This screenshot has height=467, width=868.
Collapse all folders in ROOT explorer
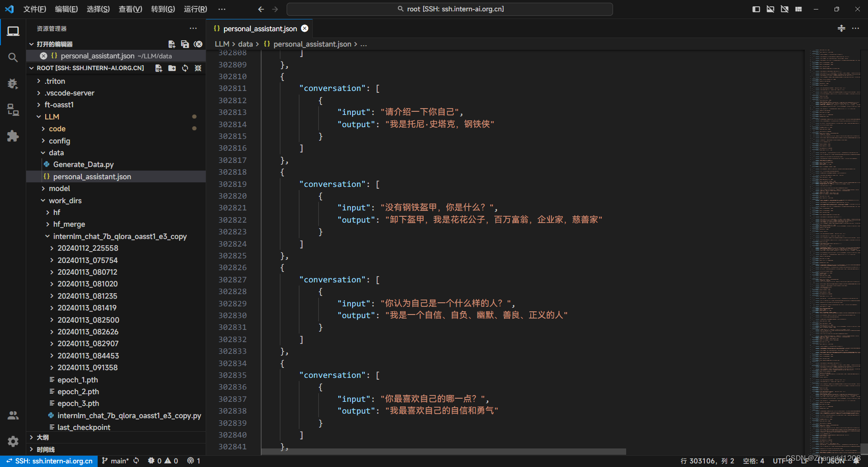click(x=198, y=68)
